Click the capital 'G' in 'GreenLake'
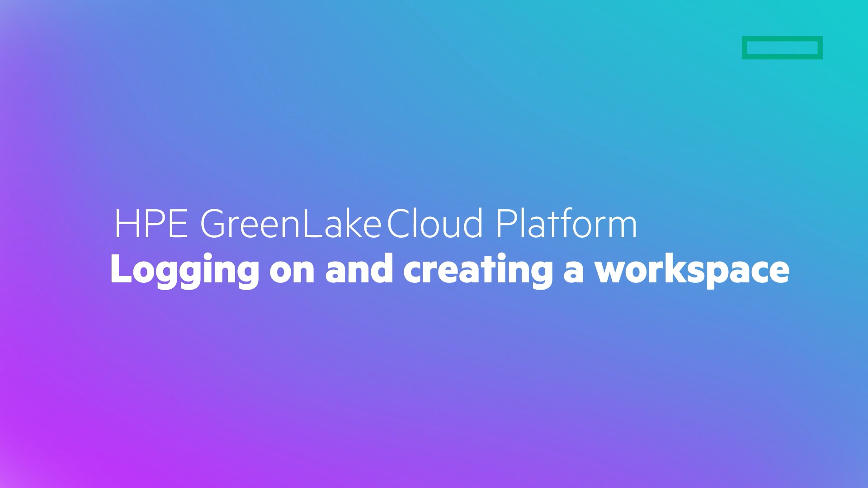868x488 pixels. coord(213,224)
